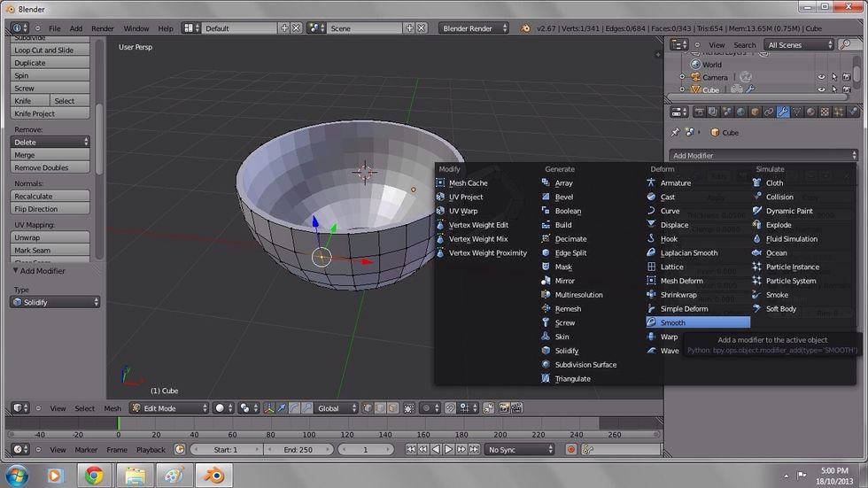The height and width of the screenshot is (488, 868).
Task: Open the Render properties tab (camera icon)
Action: [699, 112]
